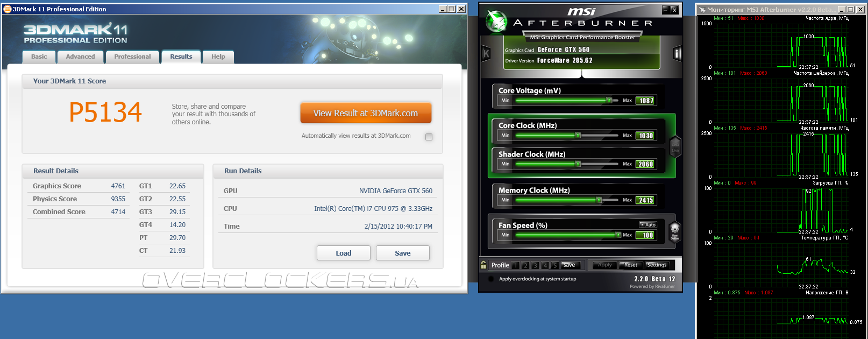Viewport: 868px width, 339px height.
Task: Select Afterburner profile slot 2
Action: (x=525, y=265)
